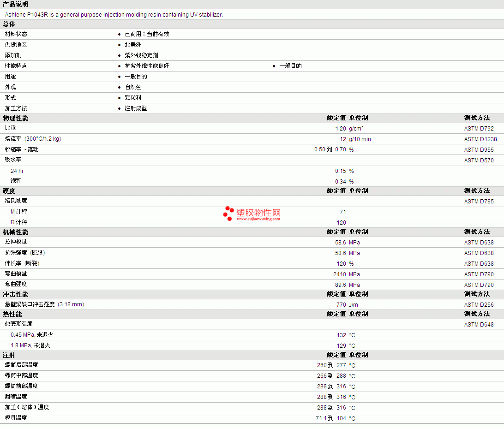Viewport: 504px width, 428px height.
Task: Select the flexural modulus value '2410'
Action: (x=339, y=274)
